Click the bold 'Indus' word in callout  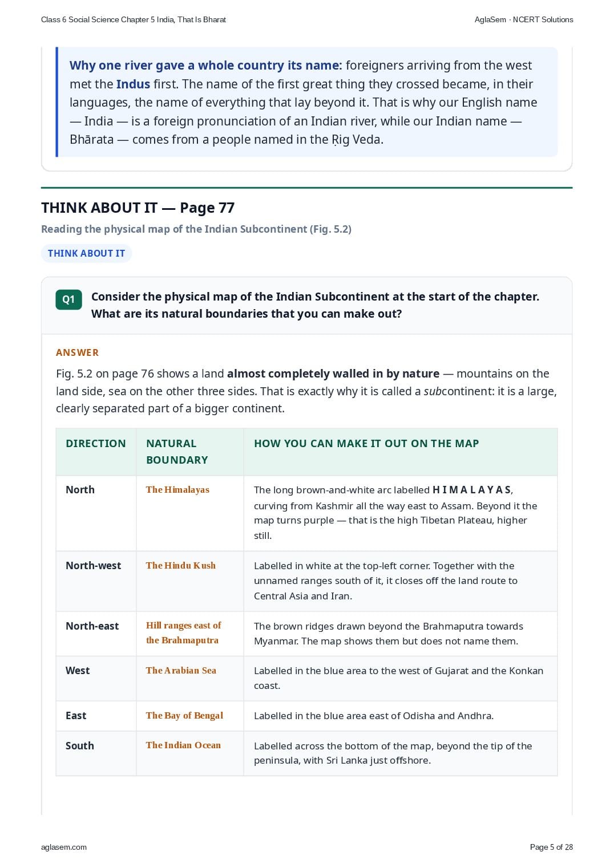click(134, 84)
